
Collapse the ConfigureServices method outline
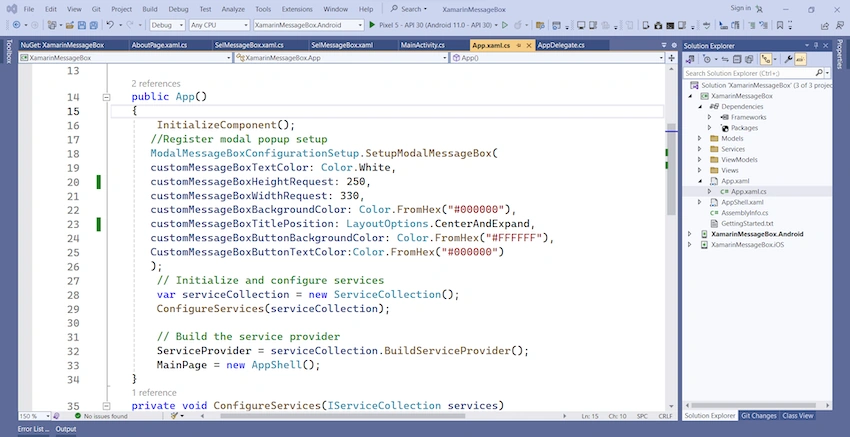tap(106, 406)
